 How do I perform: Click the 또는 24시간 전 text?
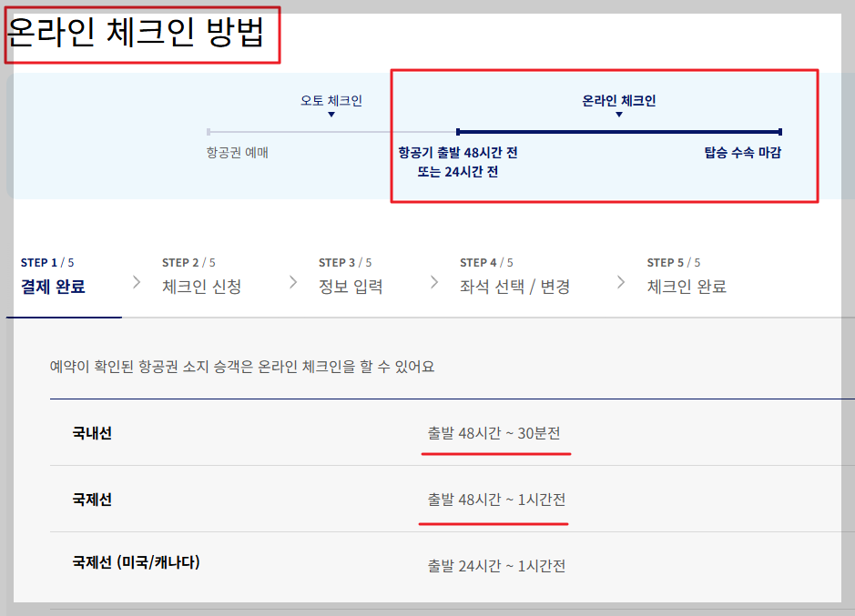click(458, 172)
